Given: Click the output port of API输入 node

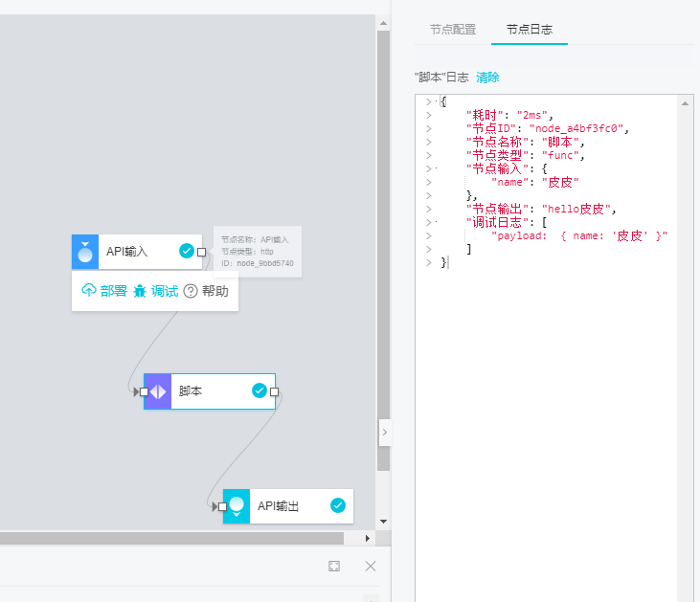Looking at the screenshot, I should click(x=201, y=252).
